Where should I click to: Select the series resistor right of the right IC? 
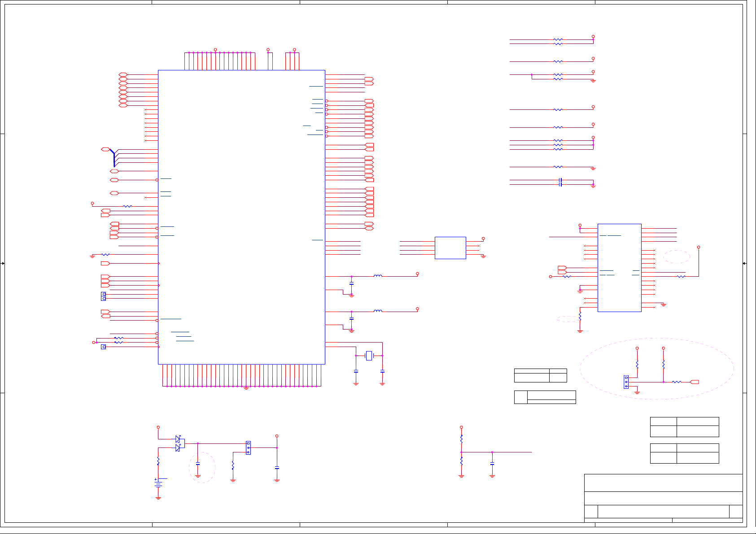681,276
